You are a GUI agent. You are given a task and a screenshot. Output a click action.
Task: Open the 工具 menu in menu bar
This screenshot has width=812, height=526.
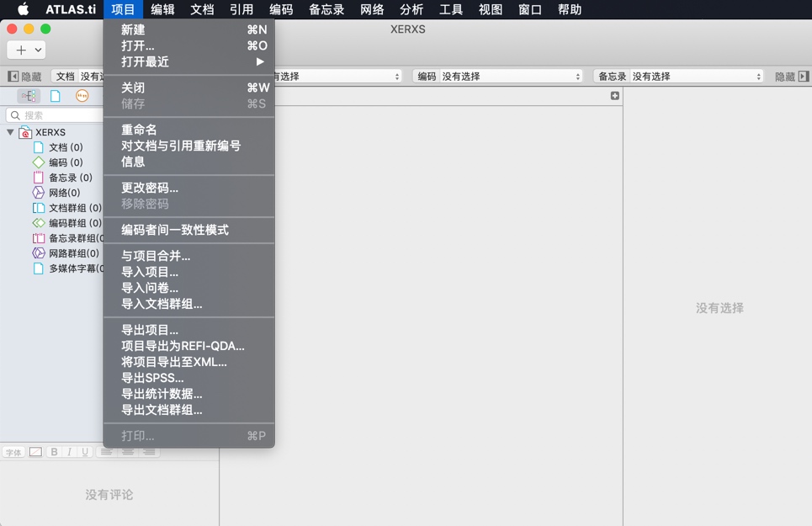(450, 9)
